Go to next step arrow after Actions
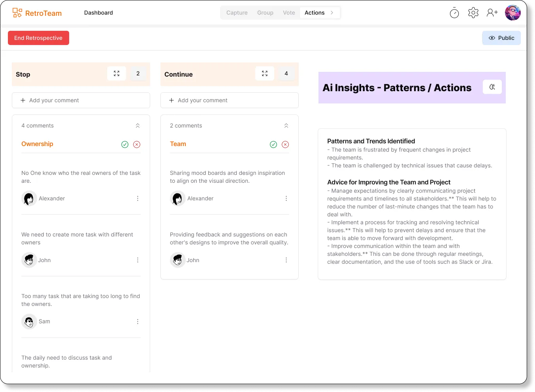This screenshot has height=392, width=535. pos(332,13)
